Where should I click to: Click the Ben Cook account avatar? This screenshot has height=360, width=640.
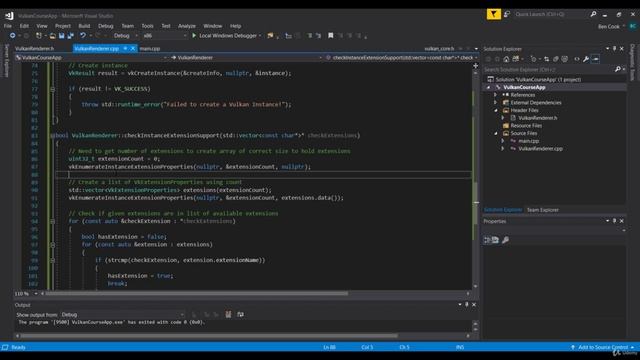coord(632,26)
